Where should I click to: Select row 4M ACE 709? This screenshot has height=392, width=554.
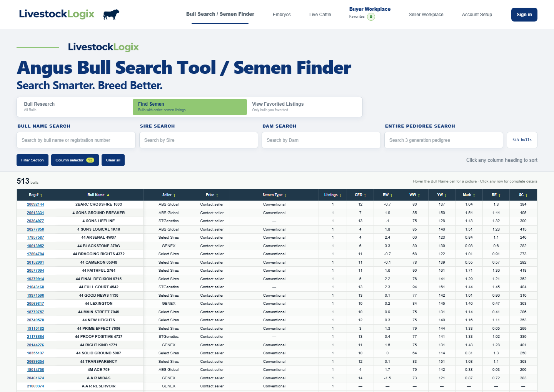click(x=277, y=370)
